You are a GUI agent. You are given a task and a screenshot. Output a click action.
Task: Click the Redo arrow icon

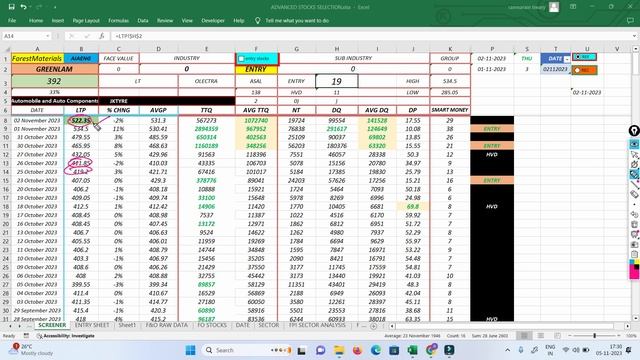pyautogui.click(x=39, y=7)
